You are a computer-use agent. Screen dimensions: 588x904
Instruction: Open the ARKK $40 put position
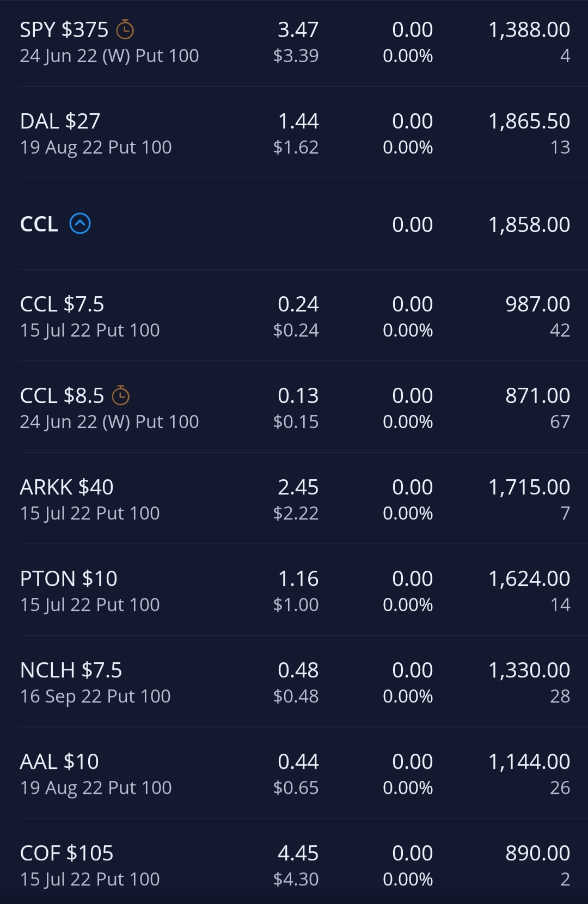(294, 498)
